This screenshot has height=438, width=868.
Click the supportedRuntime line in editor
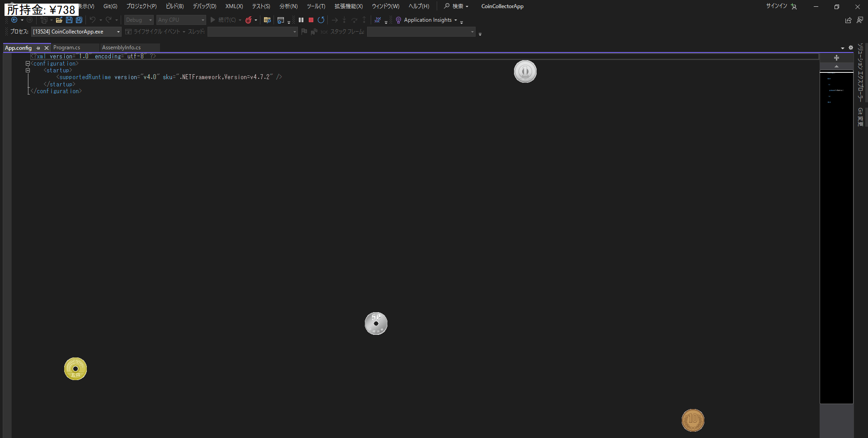click(169, 77)
